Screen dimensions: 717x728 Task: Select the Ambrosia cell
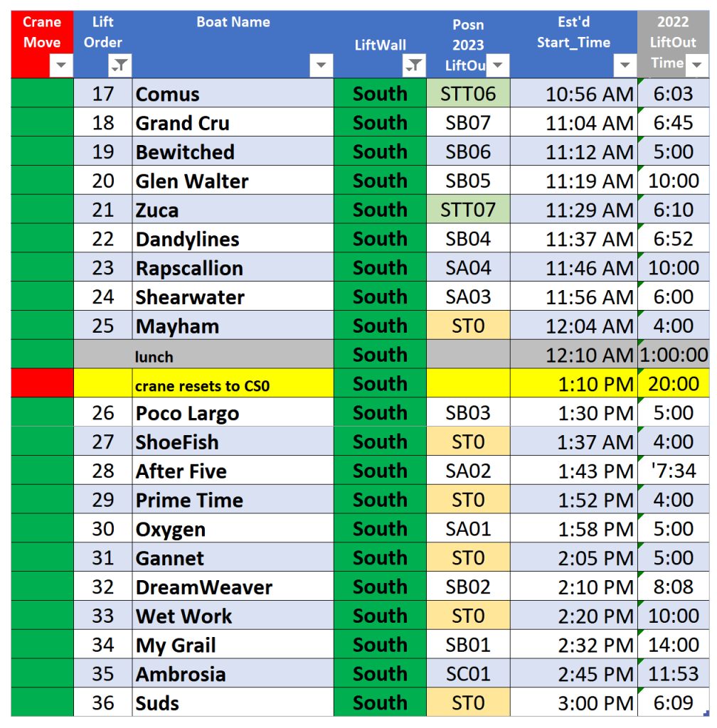click(x=233, y=674)
